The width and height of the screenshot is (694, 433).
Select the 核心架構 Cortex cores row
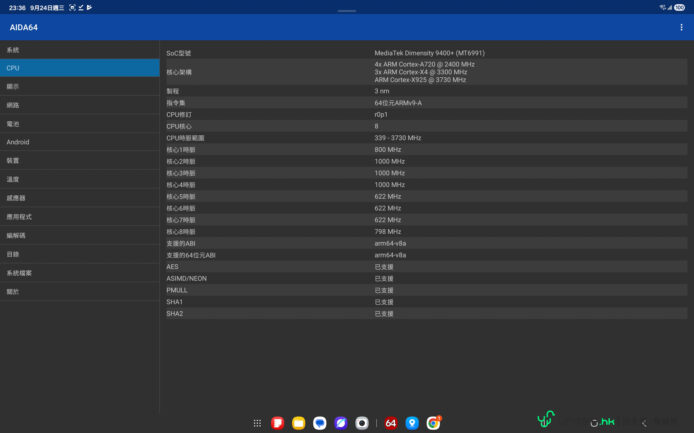pyautogui.click(x=427, y=72)
